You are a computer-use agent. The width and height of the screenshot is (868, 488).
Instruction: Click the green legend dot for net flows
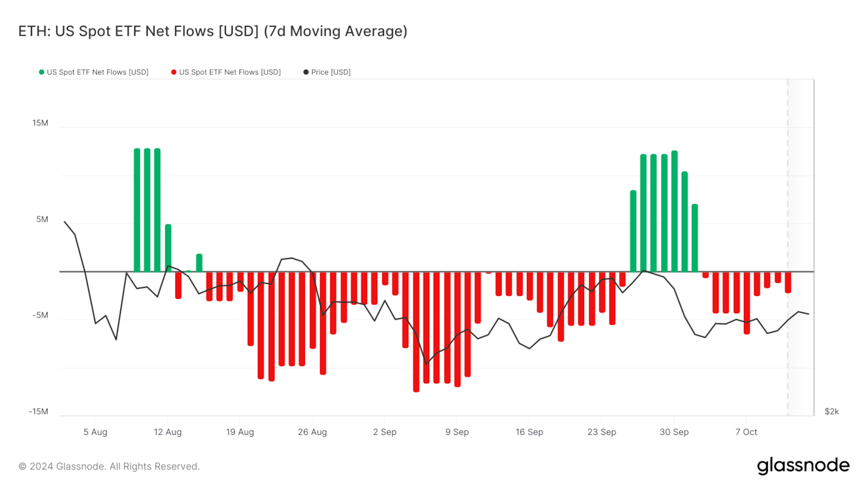click(42, 72)
